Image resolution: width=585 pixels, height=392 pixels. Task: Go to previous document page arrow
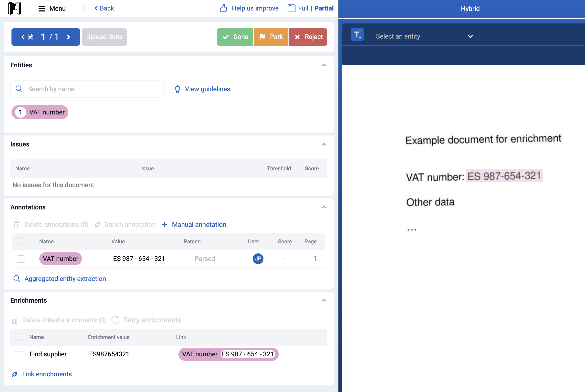pos(23,37)
